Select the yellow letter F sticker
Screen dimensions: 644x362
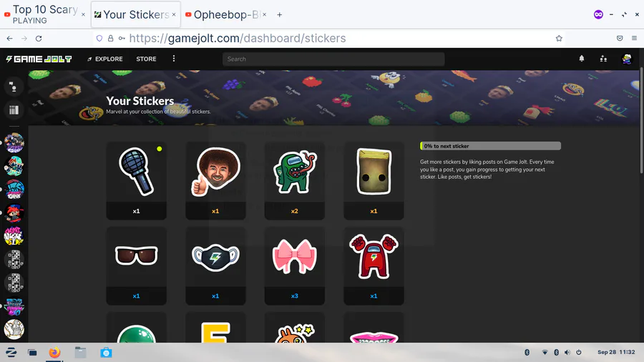click(x=215, y=328)
